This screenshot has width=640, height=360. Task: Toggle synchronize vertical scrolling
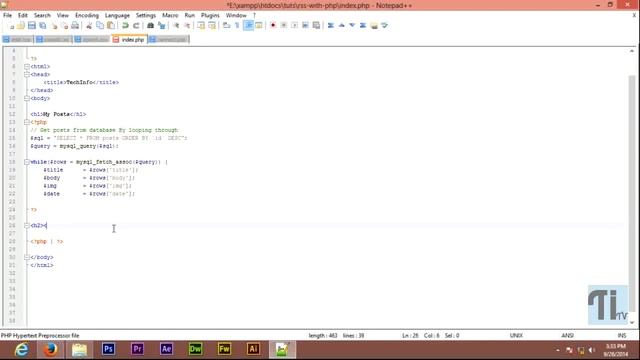201,26
